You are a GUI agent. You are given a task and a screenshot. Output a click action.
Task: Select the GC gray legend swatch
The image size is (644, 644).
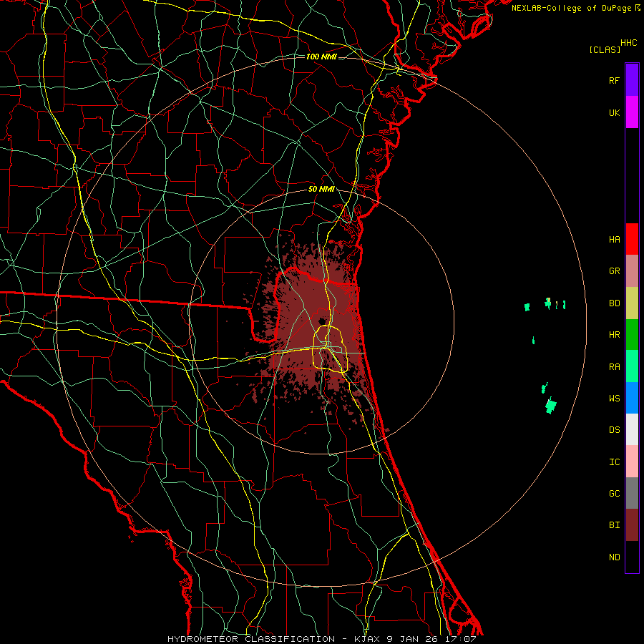(x=632, y=493)
